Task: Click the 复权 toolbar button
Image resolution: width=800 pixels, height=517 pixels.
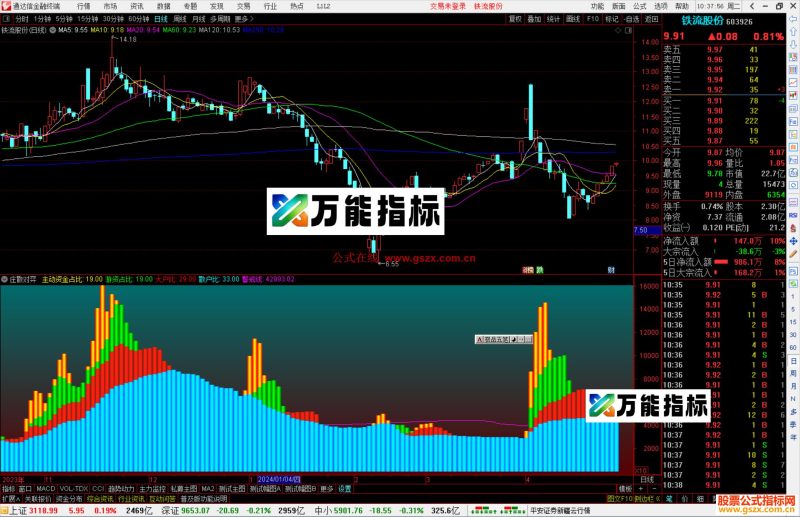Action: (x=515, y=19)
